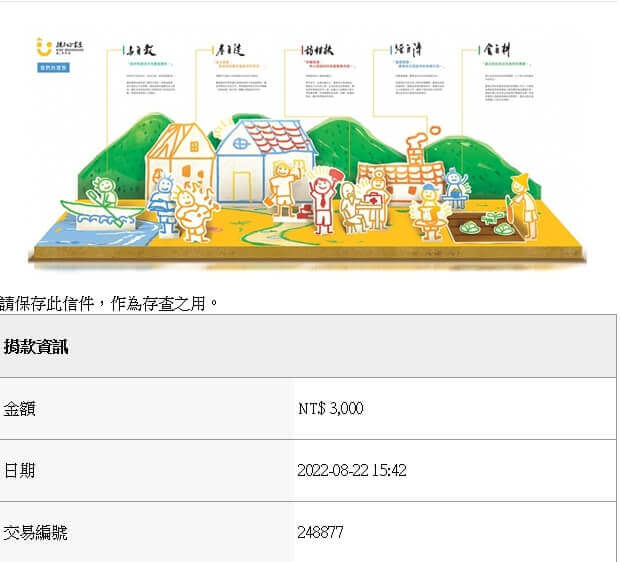This screenshot has width=620, height=562.
Task: Click the 金額 row label
Action: tap(19, 409)
